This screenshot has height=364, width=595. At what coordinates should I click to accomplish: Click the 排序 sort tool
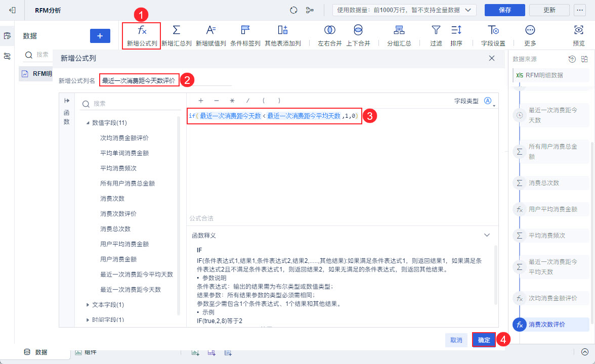pyautogui.click(x=456, y=30)
